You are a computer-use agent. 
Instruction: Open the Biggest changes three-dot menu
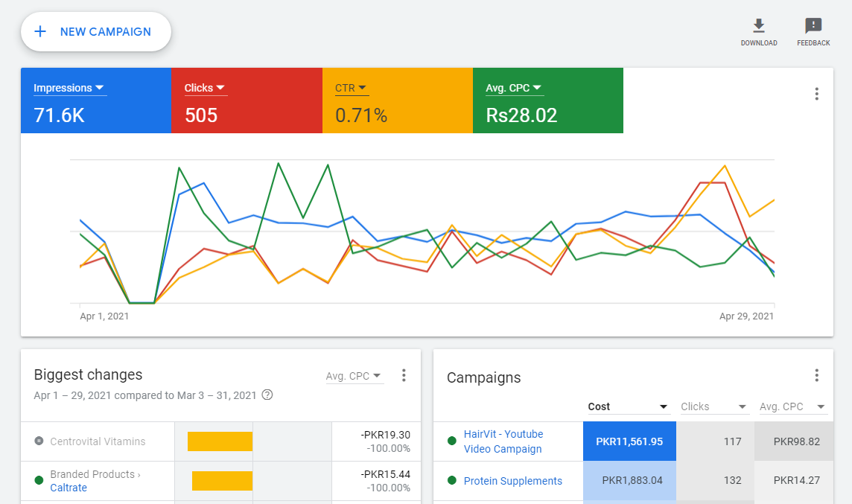[x=403, y=375]
